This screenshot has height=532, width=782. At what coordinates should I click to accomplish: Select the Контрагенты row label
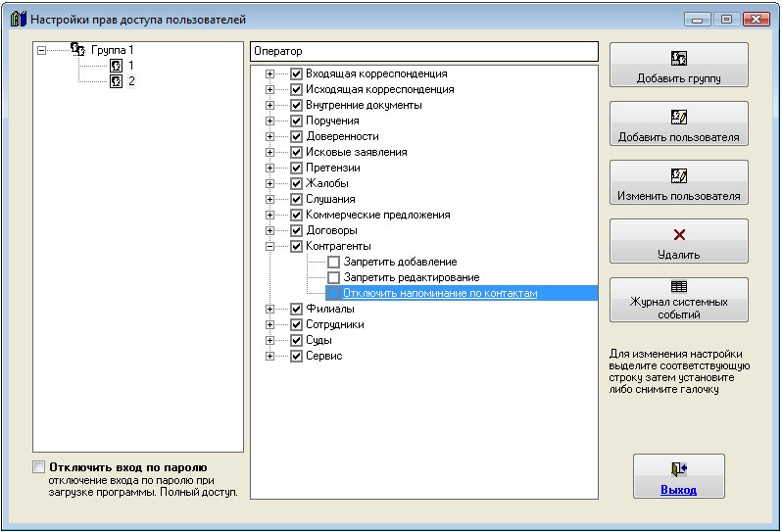[x=338, y=246]
